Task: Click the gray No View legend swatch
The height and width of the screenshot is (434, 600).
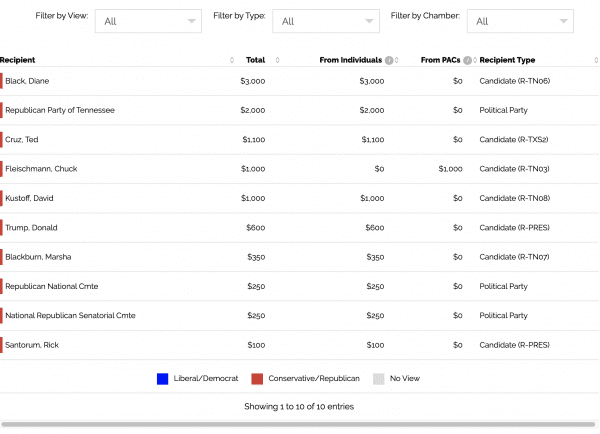Action: [x=378, y=379]
